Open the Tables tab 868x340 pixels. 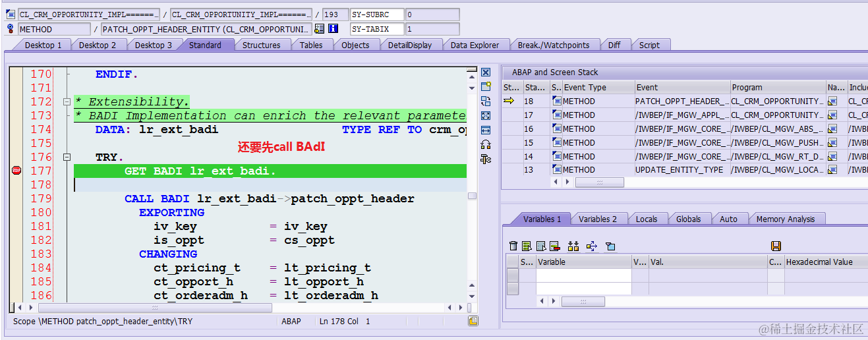(311, 45)
